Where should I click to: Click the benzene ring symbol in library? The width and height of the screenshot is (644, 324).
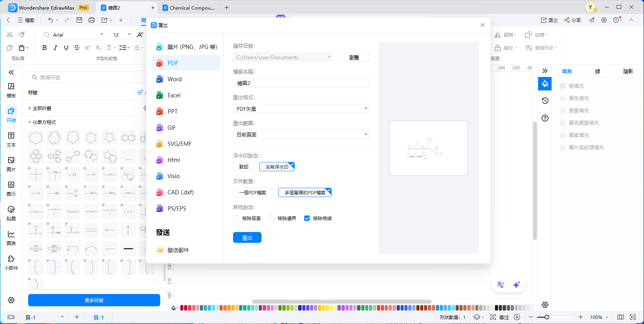point(54,138)
